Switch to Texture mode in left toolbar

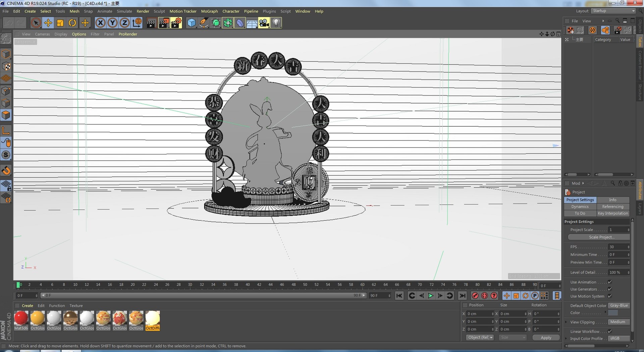coord(6,67)
